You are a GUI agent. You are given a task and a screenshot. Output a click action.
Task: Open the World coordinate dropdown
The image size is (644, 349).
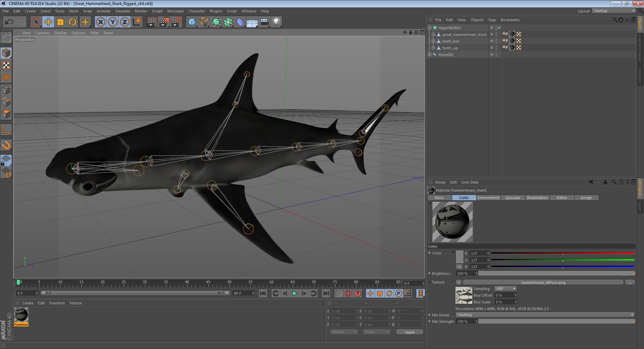click(x=344, y=332)
